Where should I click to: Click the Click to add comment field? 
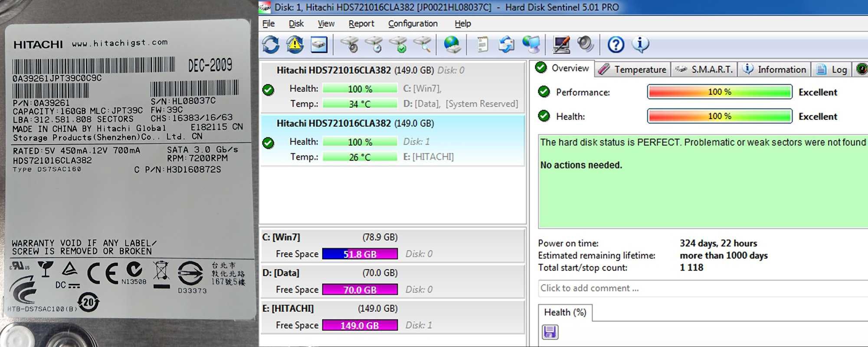point(703,288)
